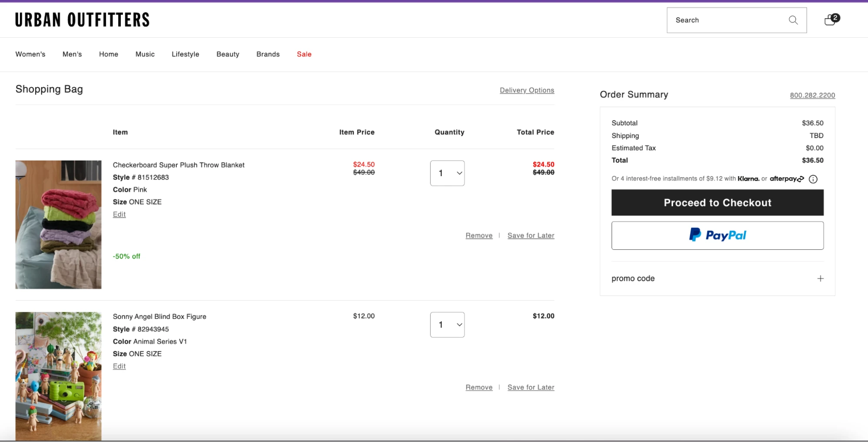Edit the pink blanket selection
Image resolution: width=868 pixels, height=442 pixels.
pyautogui.click(x=119, y=214)
